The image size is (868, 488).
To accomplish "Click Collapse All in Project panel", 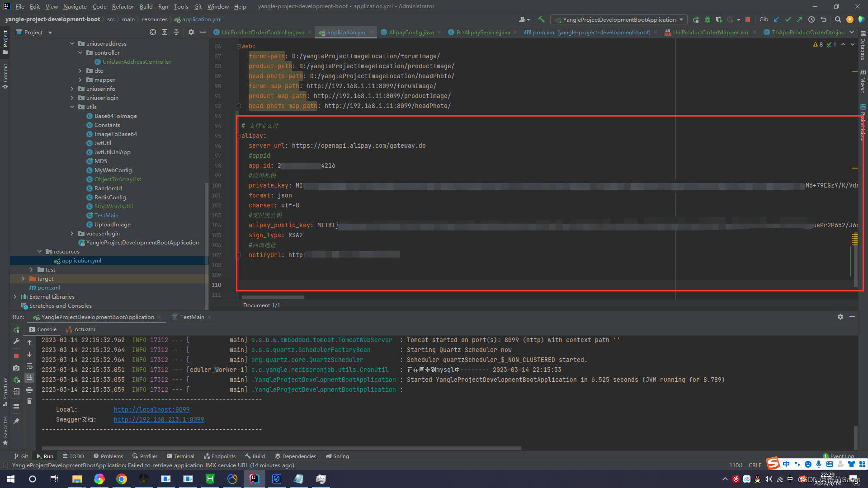I will (176, 32).
